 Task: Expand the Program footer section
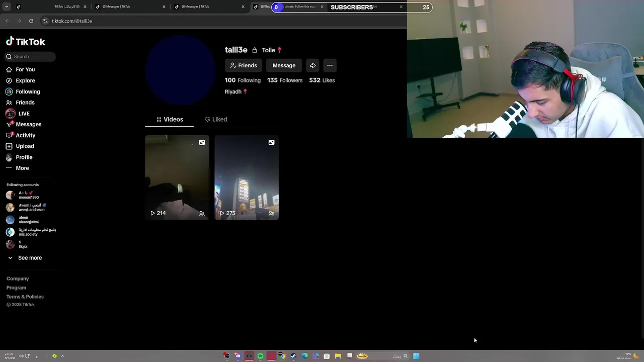point(16,288)
